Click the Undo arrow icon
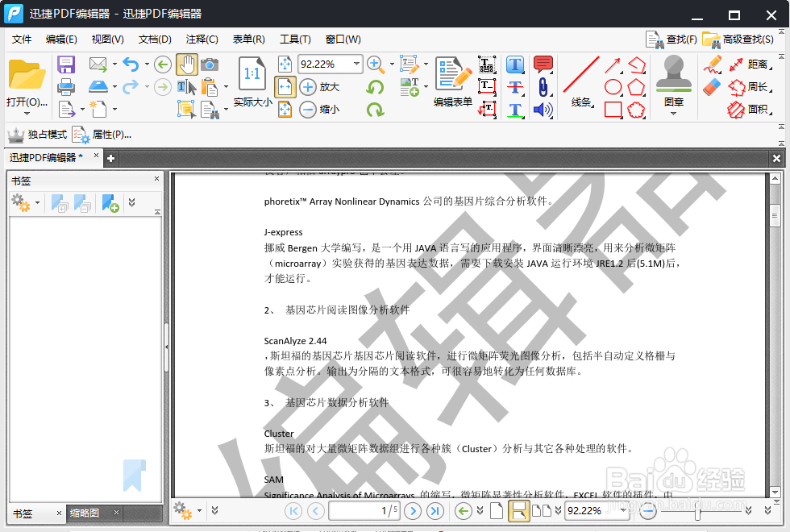Viewport: 790px width, 532px height. click(x=131, y=64)
